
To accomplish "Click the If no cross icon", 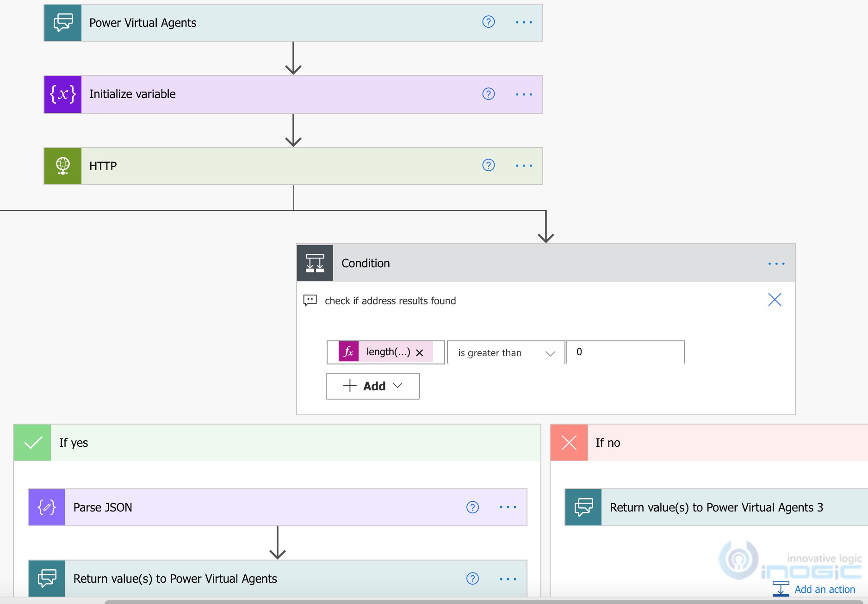I will [568, 442].
